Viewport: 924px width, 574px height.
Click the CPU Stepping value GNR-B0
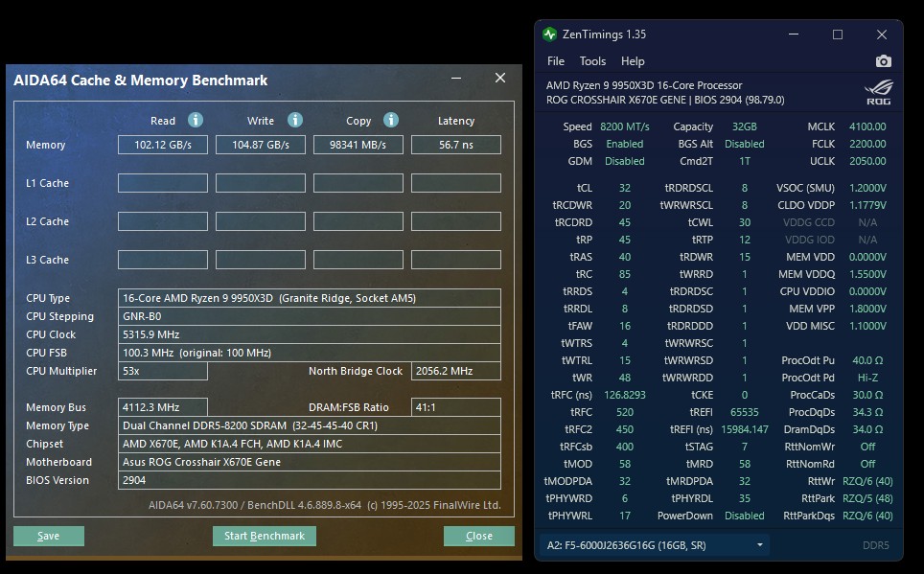[310, 316]
